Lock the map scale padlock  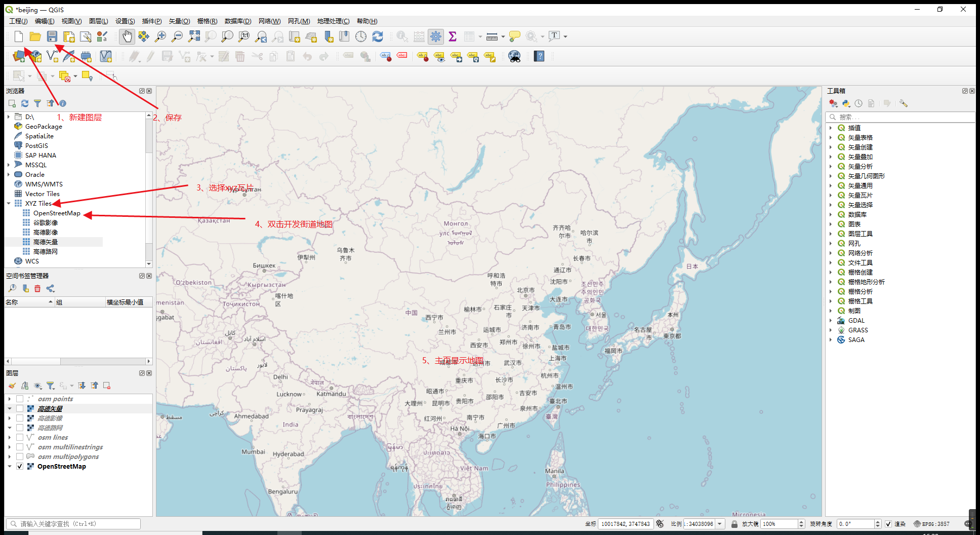[734, 524]
